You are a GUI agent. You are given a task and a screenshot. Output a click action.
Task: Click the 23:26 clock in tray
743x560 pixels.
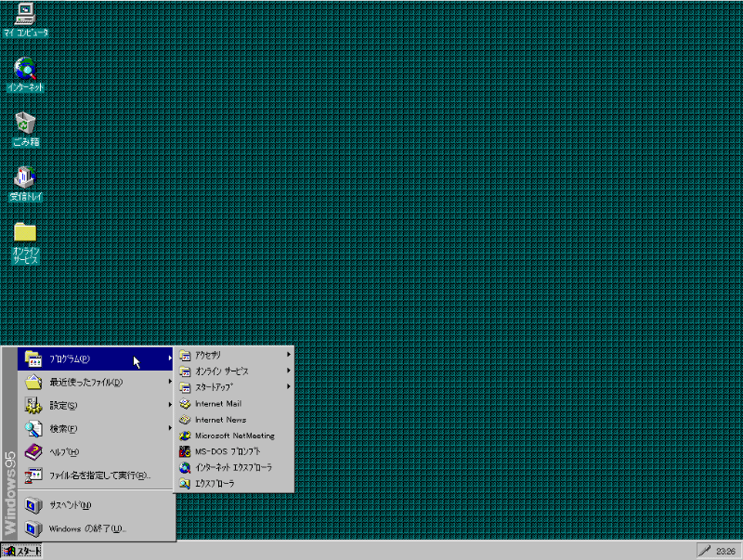[725, 551]
